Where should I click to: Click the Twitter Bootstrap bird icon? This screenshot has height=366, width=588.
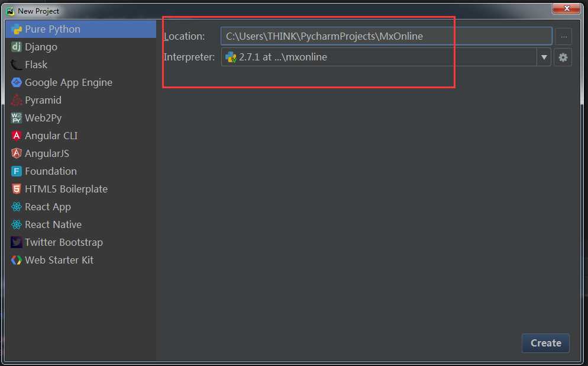point(17,242)
